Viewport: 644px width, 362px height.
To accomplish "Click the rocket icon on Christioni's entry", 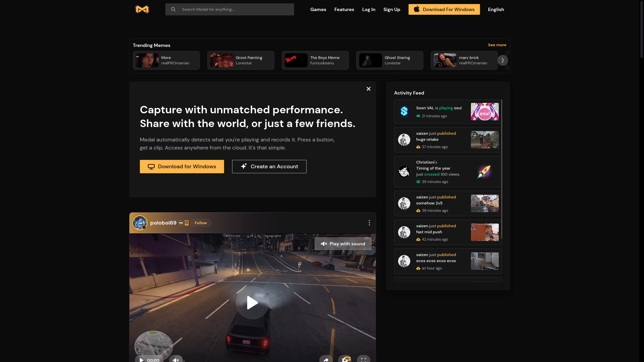I will (x=484, y=172).
